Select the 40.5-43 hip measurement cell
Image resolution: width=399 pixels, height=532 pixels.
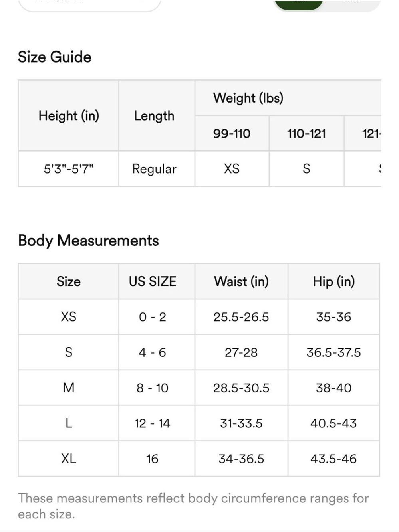point(334,423)
